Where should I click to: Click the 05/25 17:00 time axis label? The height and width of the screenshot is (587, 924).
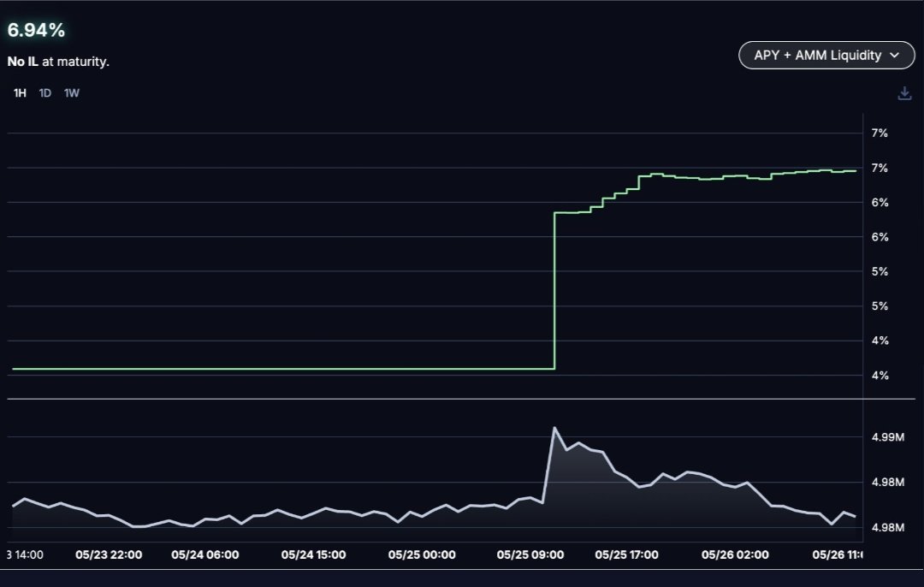pyautogui.click(x=626, y=554)
